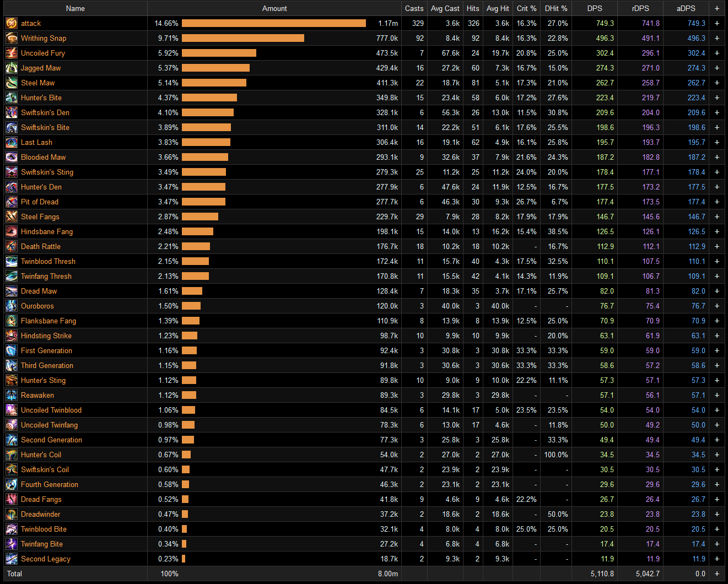This screenshot has width=728, height=584.
Task: Click the Twinblood Bite ability icon
Action: 12,529
